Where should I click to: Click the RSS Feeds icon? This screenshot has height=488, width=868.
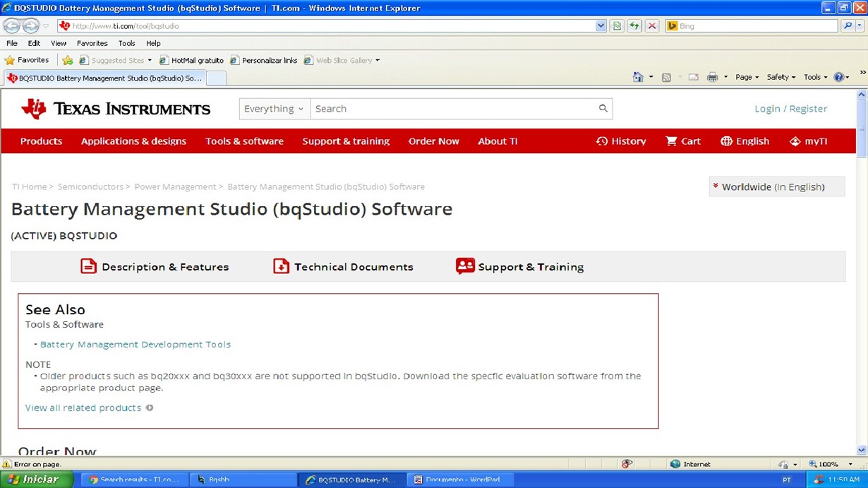[666, 77]
